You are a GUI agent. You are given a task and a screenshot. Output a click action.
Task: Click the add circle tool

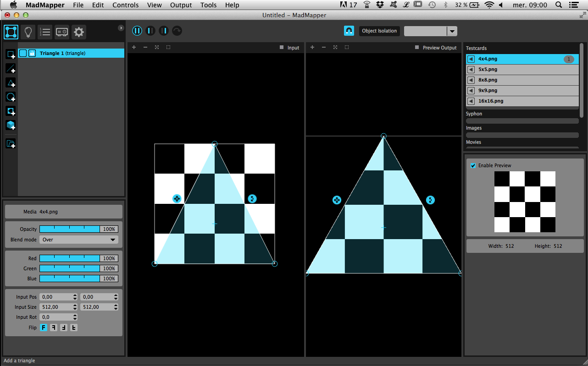(11, 97)
